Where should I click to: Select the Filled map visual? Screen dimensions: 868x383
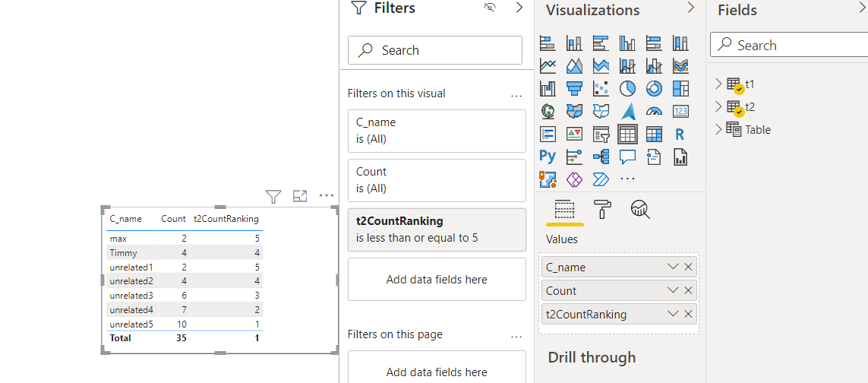click(574, 111)
